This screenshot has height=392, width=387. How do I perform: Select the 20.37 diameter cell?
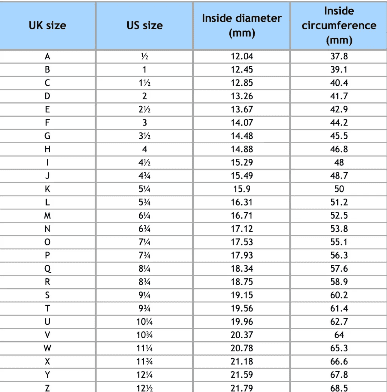pyautogui.click(x=242, y=335)
